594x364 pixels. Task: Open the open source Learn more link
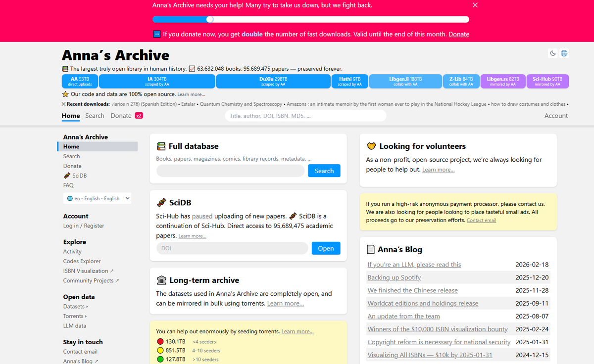[191, 94]
